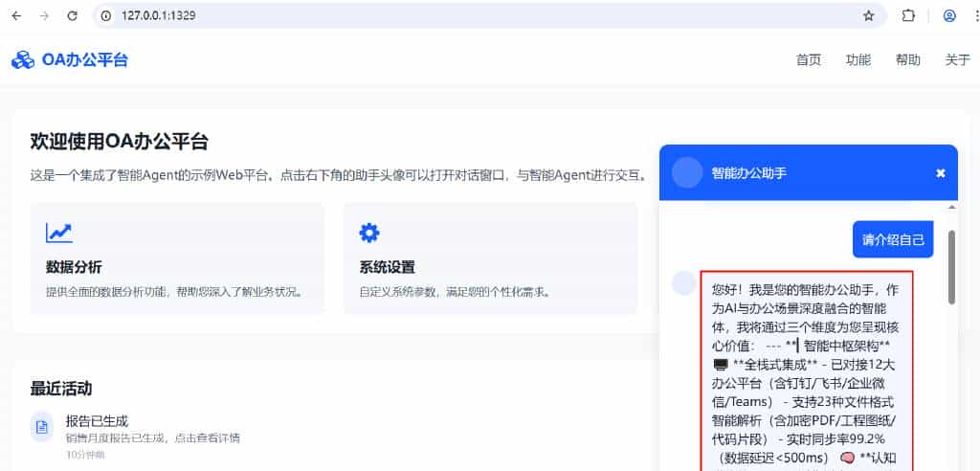Click the assistant reply starting 您好！我是您的智能办公助手
This screenshot has height=471, width=980.
[807, 370]
